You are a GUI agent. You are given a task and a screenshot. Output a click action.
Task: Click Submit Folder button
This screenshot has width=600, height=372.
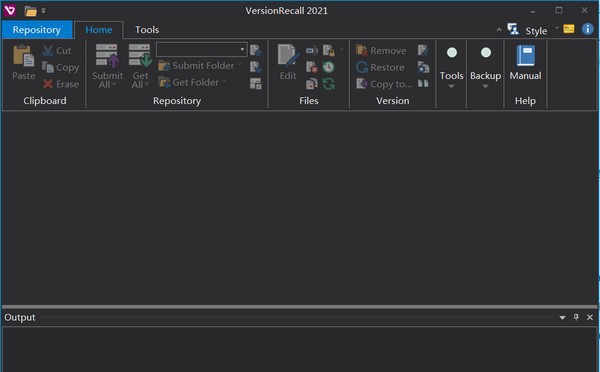pos(196,66)
